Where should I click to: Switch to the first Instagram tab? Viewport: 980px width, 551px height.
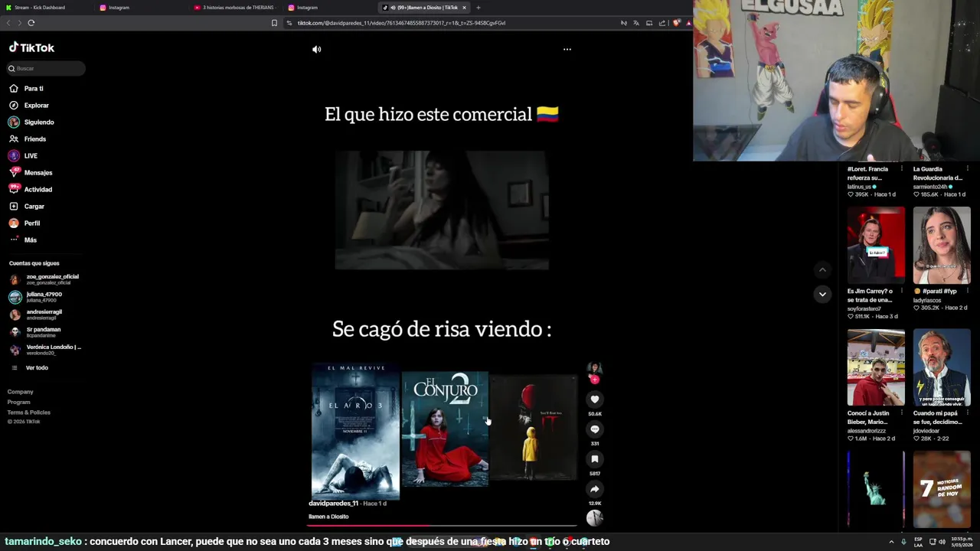pyautogui.click(x=142, y=8)
